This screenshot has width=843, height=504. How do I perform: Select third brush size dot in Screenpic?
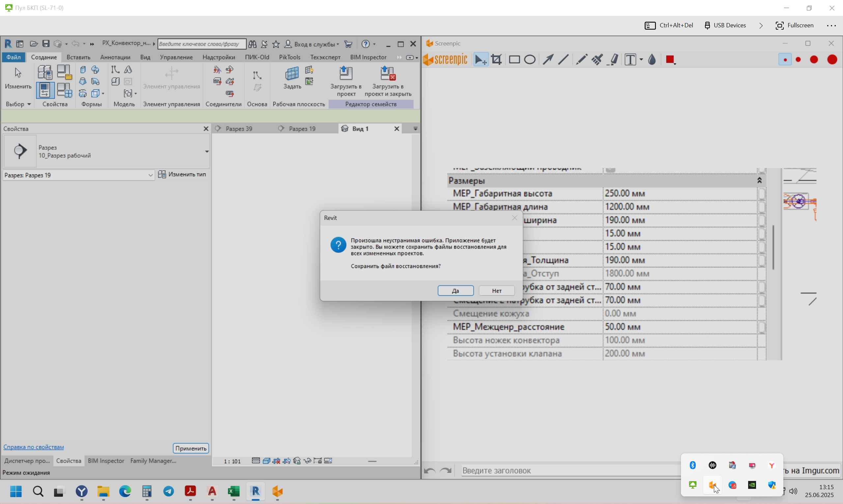tap(814, 60)
